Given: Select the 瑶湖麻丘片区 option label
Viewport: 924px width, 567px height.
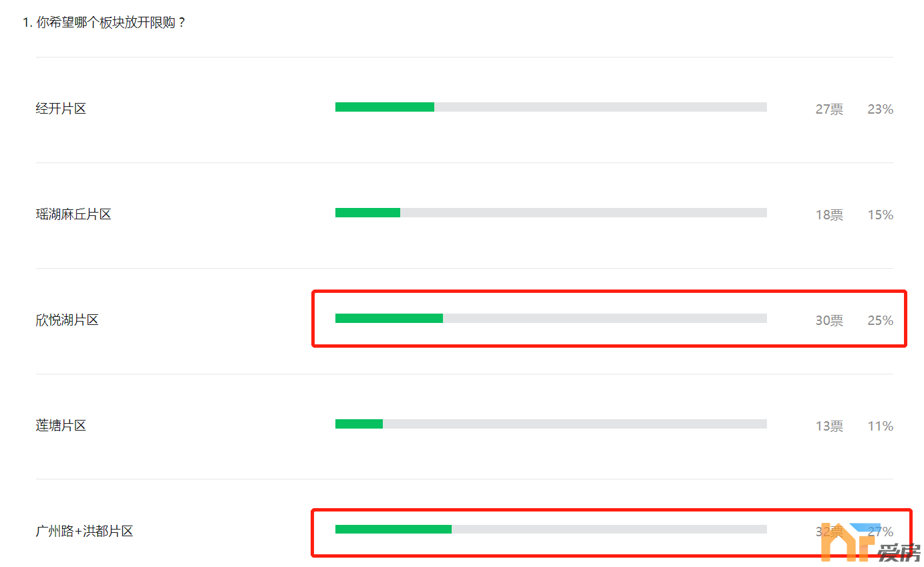Looking at the screenshot, I should tap(73, 214).
